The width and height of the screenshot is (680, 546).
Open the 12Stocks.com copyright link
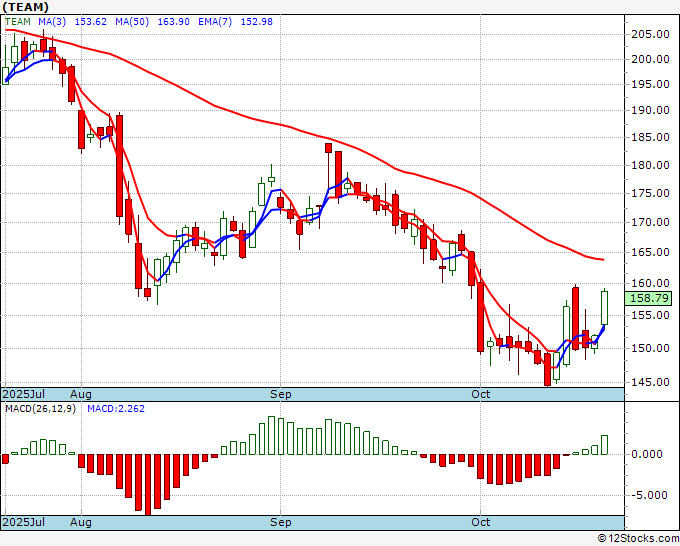pos(638,539)
